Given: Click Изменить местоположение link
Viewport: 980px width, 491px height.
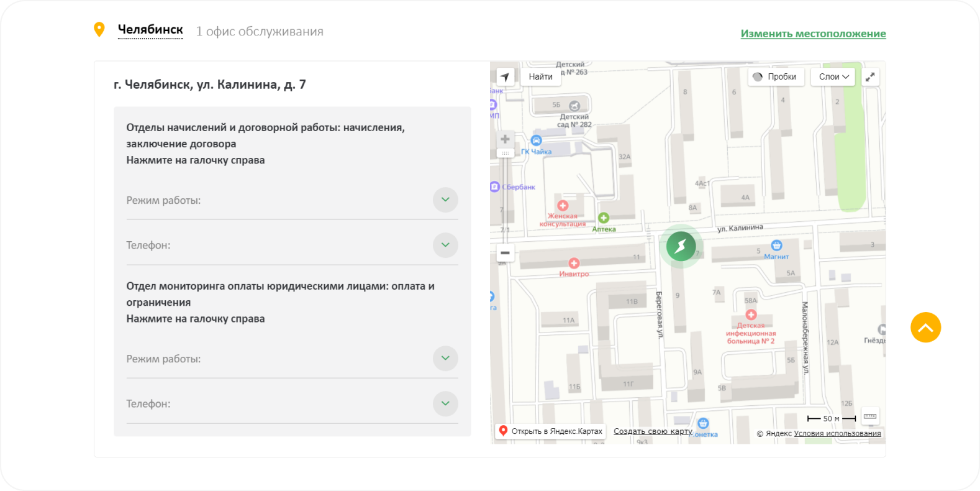Looking at the screenshot, I should [813, 34].
